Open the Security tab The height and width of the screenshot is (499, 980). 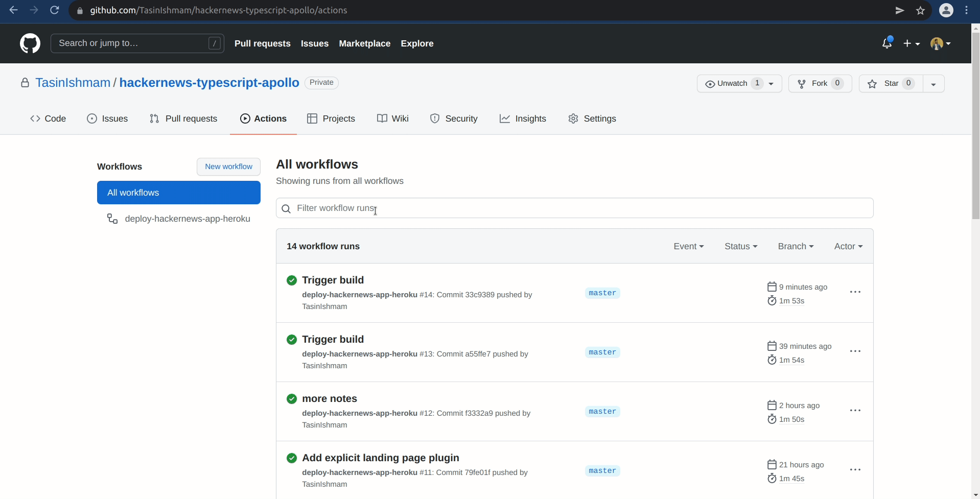(x=454, y=118)
